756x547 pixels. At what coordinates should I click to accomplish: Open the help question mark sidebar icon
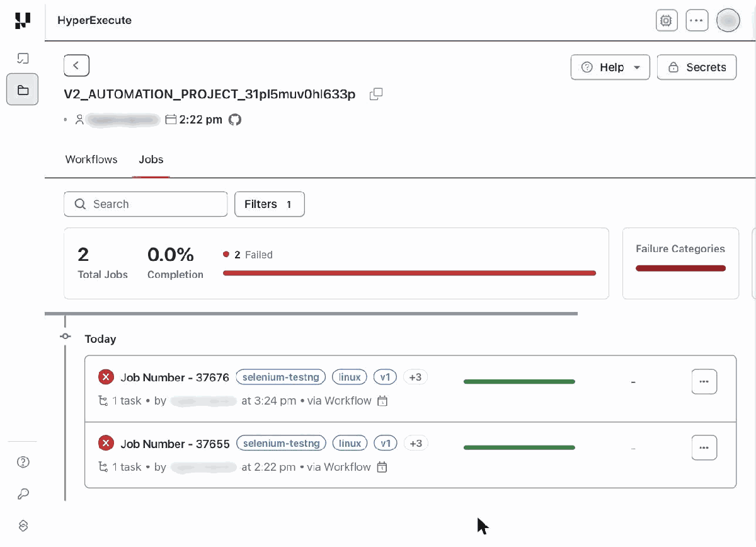coord(23,462)
